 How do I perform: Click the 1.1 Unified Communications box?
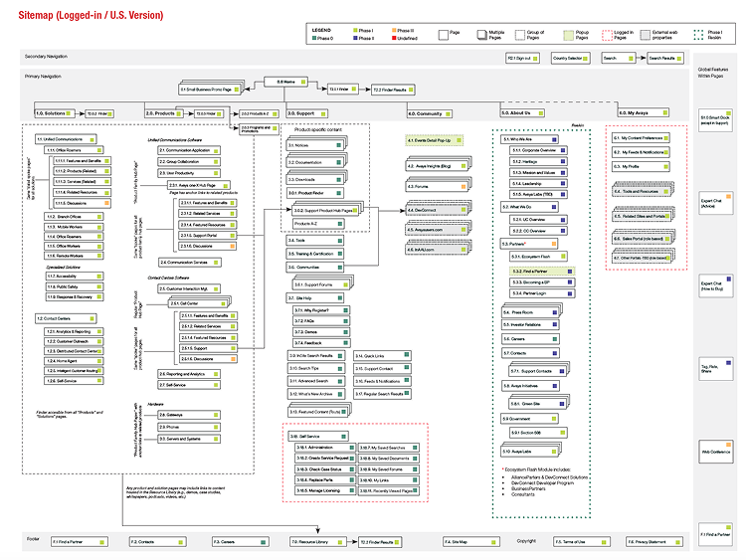pos(66,139)
